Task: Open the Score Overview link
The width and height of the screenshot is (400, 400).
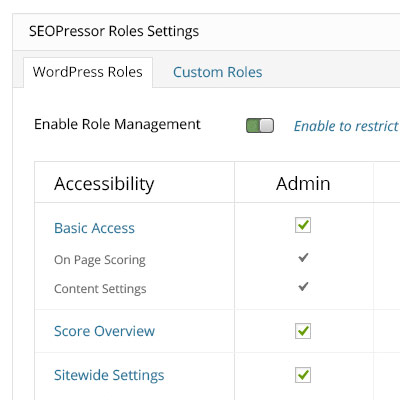Action: [104, 331]
